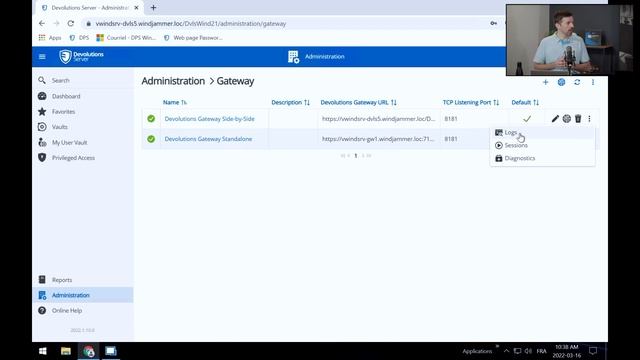Open Side-by-Side row more options dots
640x360 pixels.
(589, 119)
